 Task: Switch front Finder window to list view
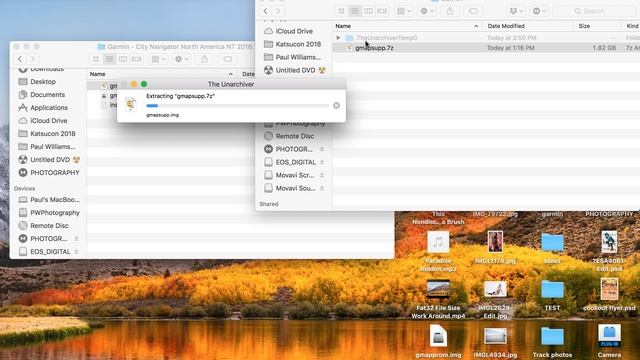[355, 11]
